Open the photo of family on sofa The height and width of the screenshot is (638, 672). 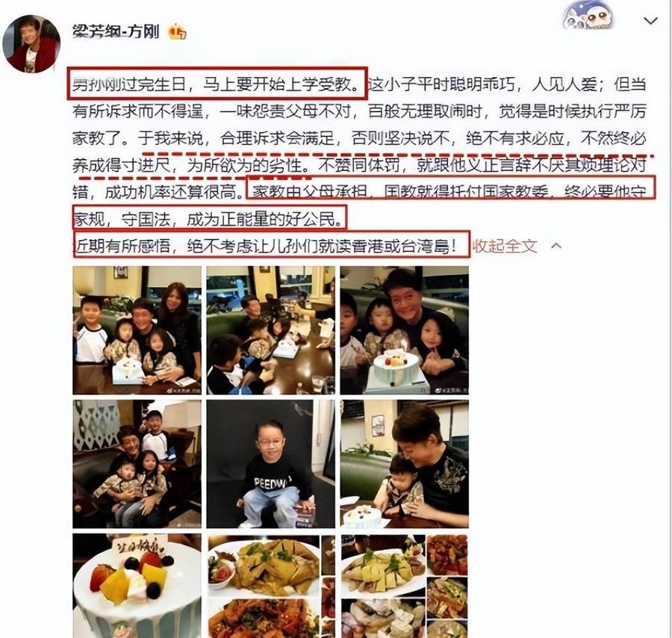(137, 464)
